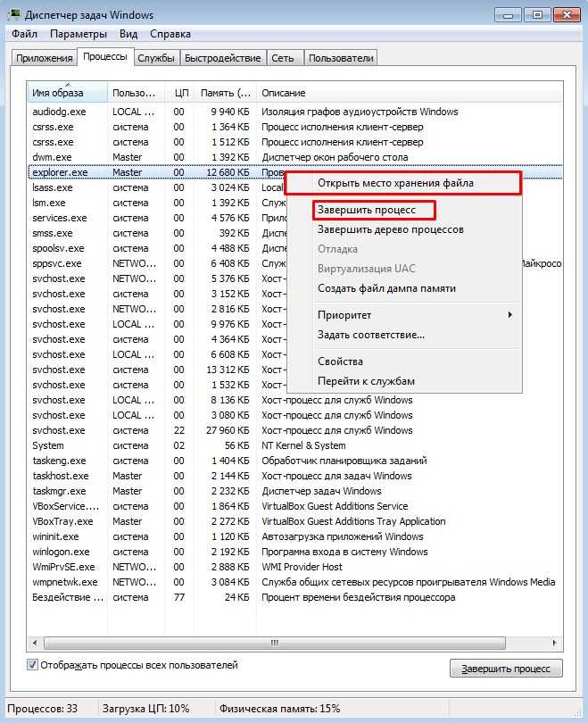
Task: Click the horizontal scrollbar right arrow
Action: (554, 643)
